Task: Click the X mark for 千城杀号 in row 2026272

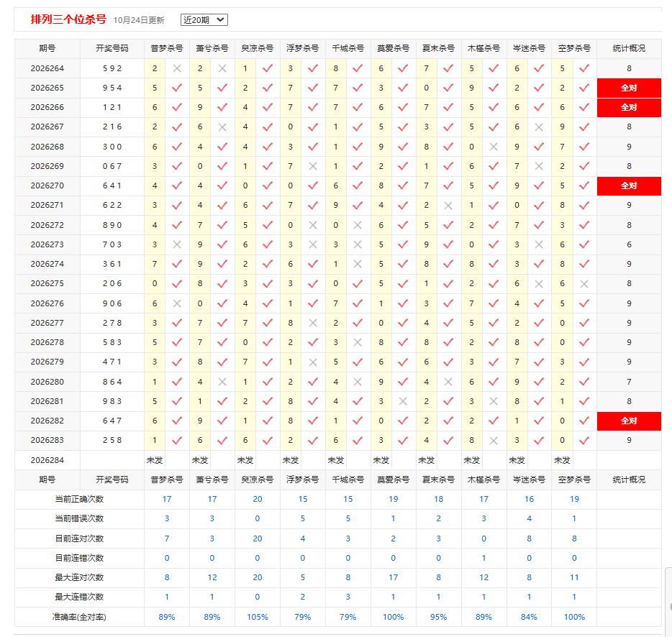Action: pos(358,225)
